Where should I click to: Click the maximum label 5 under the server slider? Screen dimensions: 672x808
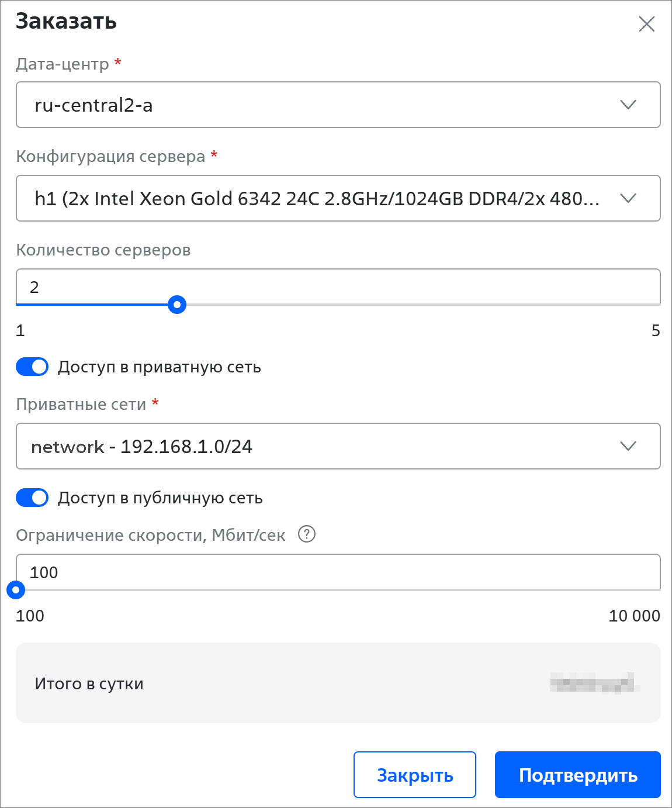pyautogui.click(x=656, y=330)
